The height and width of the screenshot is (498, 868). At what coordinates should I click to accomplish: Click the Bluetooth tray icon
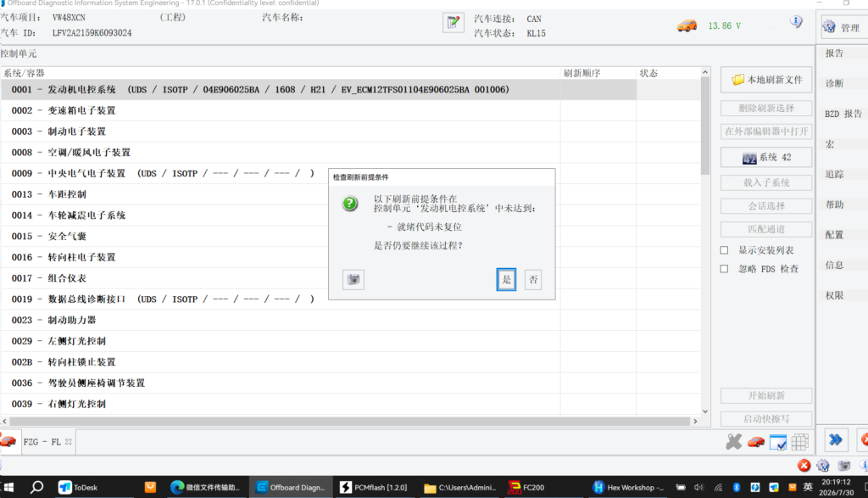737,488
